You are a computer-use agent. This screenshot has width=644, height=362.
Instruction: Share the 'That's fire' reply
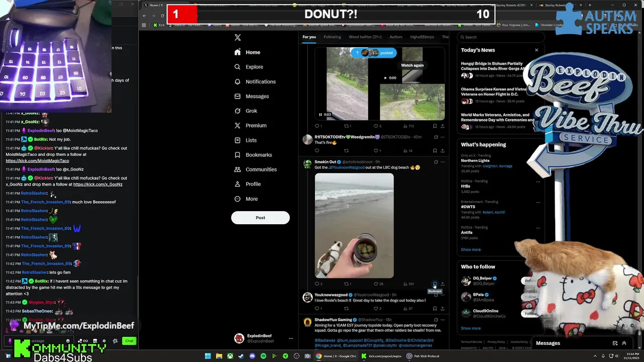click(x=442, y=150)
